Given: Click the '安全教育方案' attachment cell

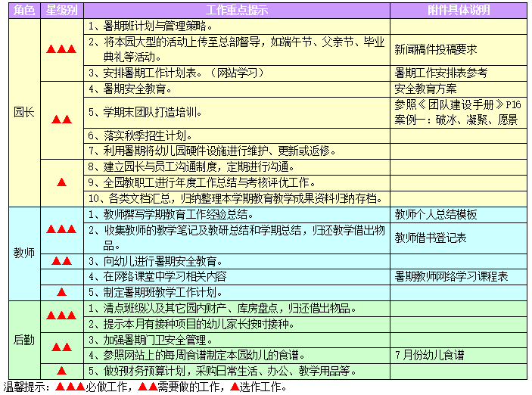Looking at the screenshot, I should [459, 89].
